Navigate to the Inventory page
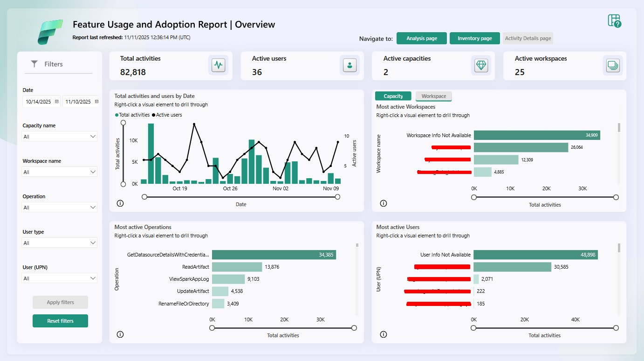 [x=474, y=38]
